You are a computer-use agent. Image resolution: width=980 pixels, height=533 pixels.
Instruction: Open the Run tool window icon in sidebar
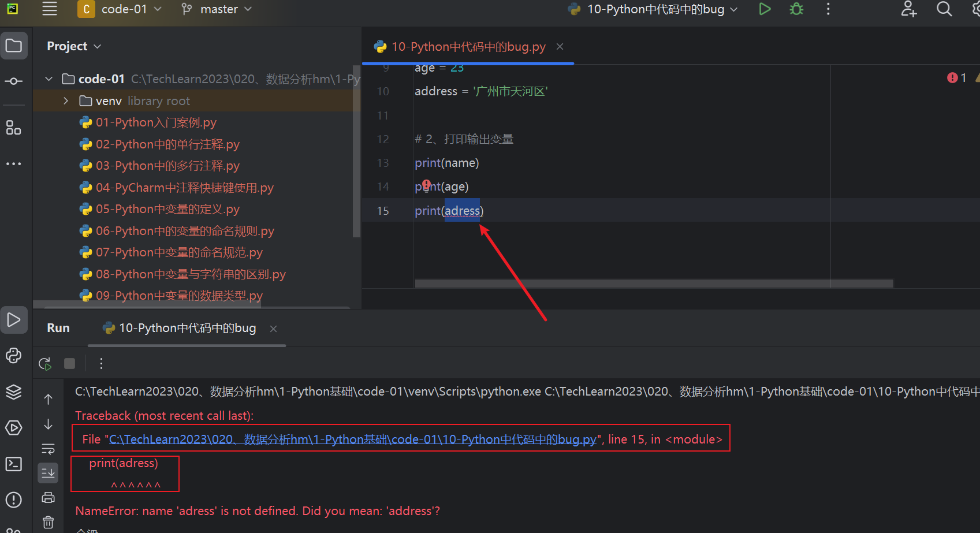(x=14, y=320)
